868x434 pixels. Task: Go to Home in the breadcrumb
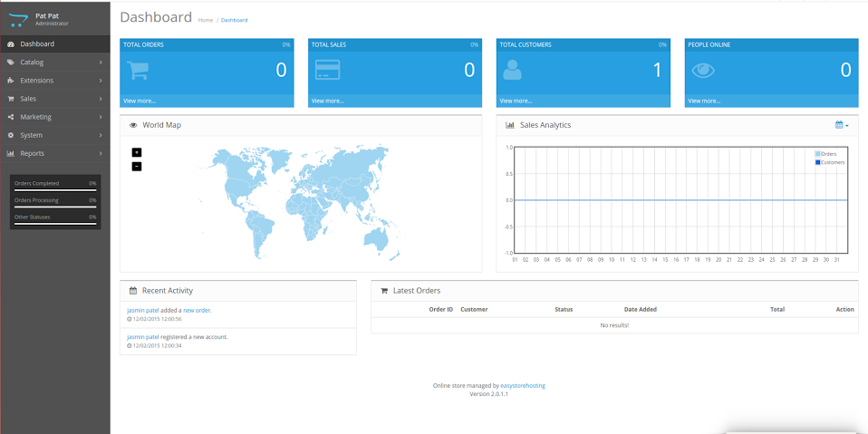[206, 20]
